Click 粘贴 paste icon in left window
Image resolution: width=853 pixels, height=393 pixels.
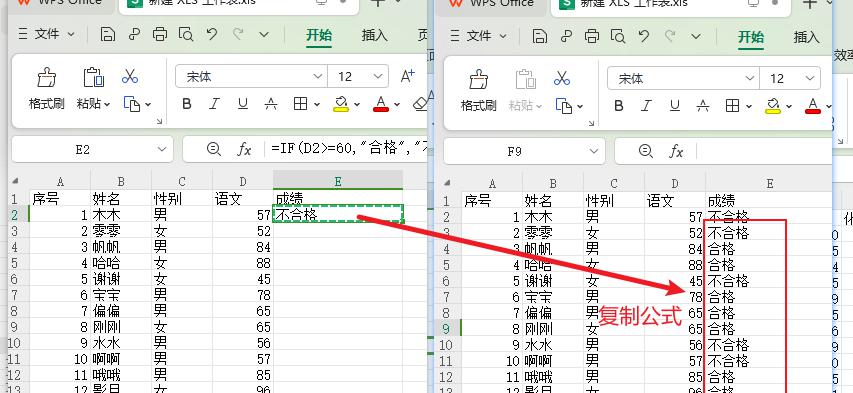click(94, 78)
